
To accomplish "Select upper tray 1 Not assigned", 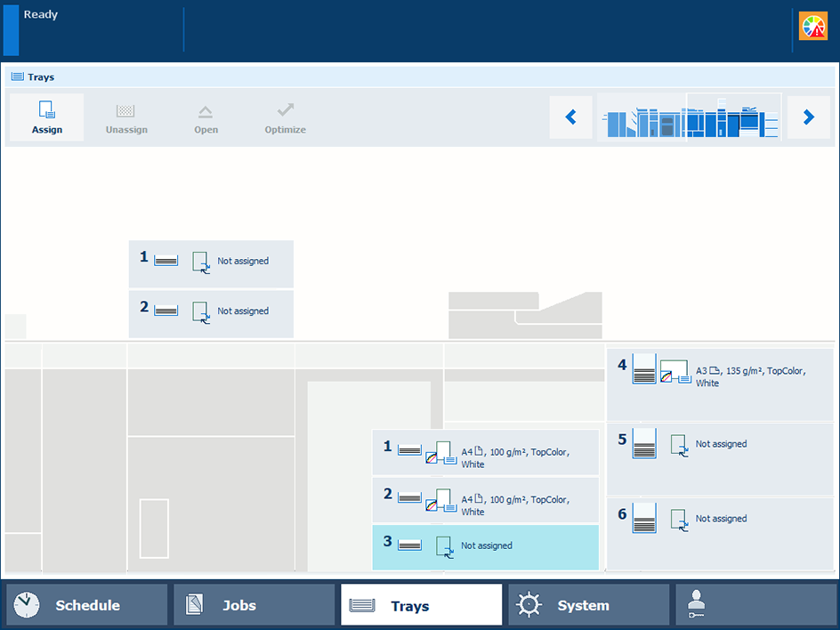I will (211, 262).
